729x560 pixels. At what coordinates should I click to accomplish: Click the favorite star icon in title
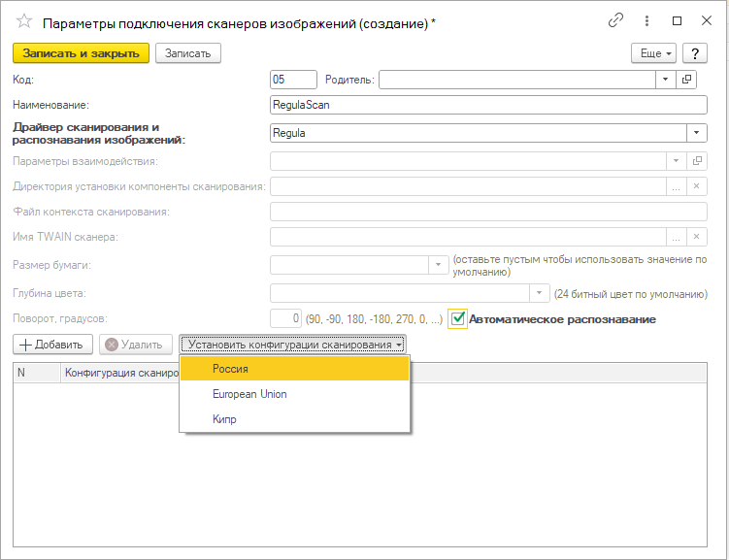[23, 20]
